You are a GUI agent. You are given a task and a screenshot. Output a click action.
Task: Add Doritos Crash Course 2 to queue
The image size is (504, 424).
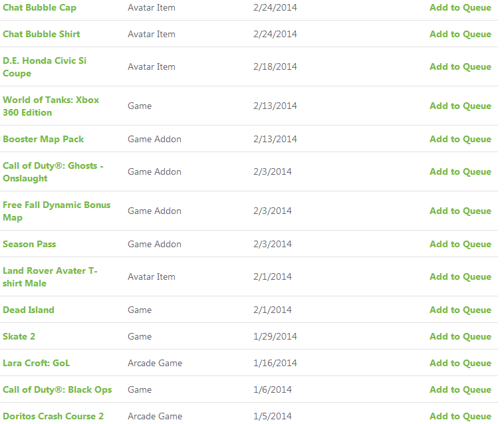tap(460, 416)
